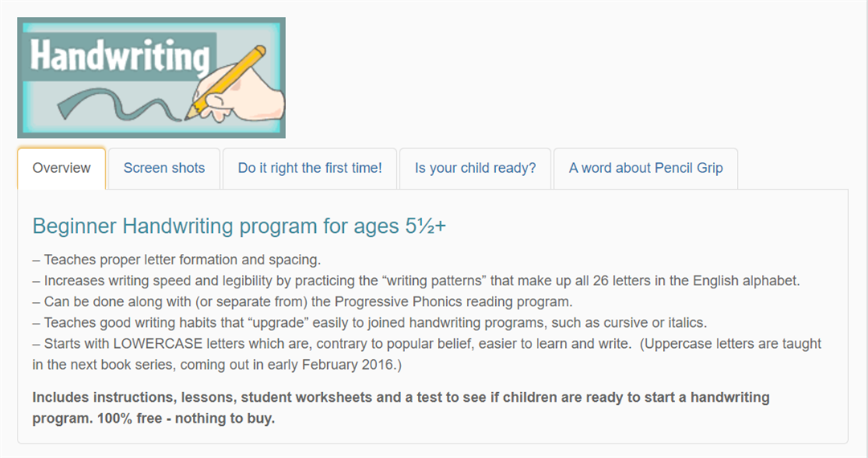Click the Teaches good writing habits line
868x458 pixels.
[370, 322]
